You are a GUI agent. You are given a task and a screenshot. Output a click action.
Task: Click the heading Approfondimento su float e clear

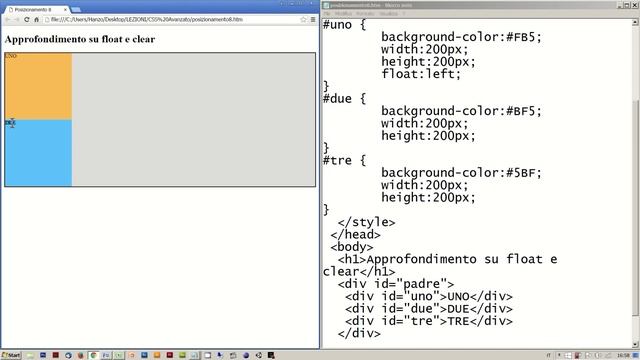[80, 39]
